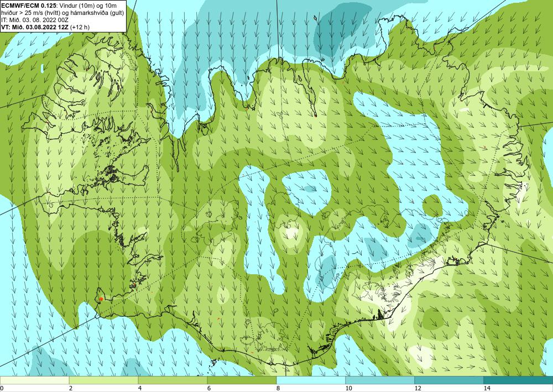The width and height of the screenshot is (553, 392).
Task: Click the 'VT: Mið. 03.08.2022 12Z (+12 h)' line
Action: 45,27
